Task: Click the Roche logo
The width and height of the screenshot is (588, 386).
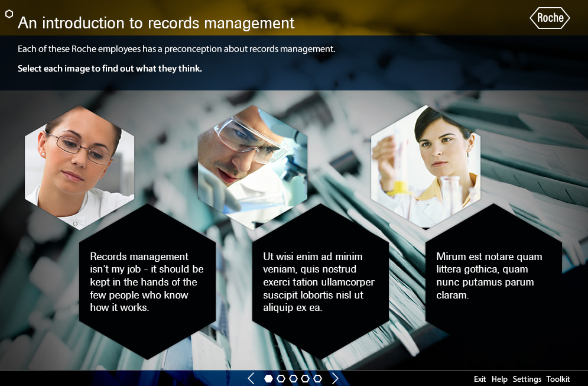Action: coord(550,18)
